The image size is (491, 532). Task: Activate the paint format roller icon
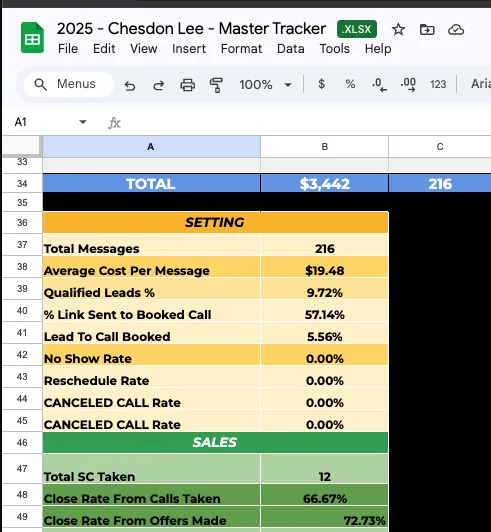tap(216, 85)
